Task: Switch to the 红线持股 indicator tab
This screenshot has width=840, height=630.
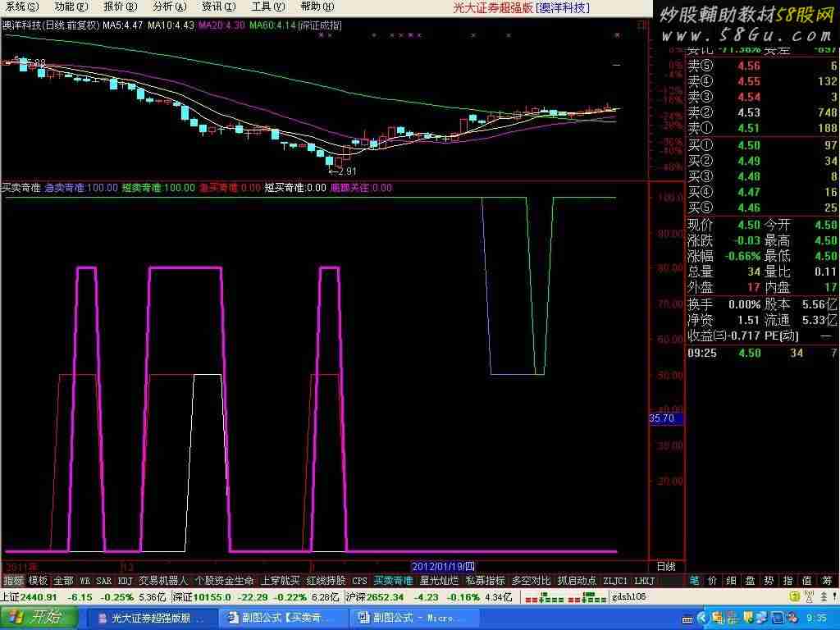Action: pyautogui.click(x=326, y=581)
